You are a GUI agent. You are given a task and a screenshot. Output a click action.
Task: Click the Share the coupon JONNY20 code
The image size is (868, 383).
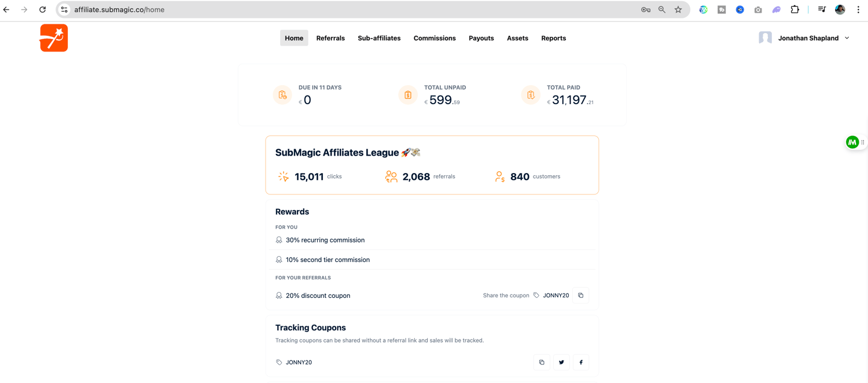[556, 296]
